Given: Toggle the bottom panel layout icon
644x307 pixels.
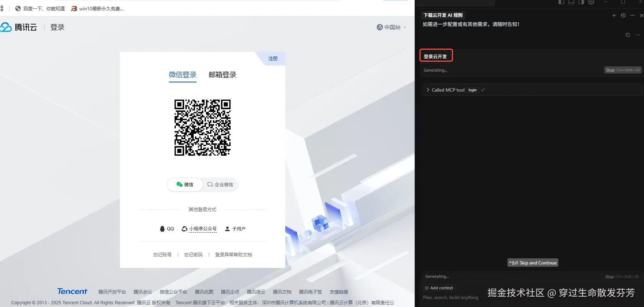Looking at the screenshot, I should coord(571,2).
